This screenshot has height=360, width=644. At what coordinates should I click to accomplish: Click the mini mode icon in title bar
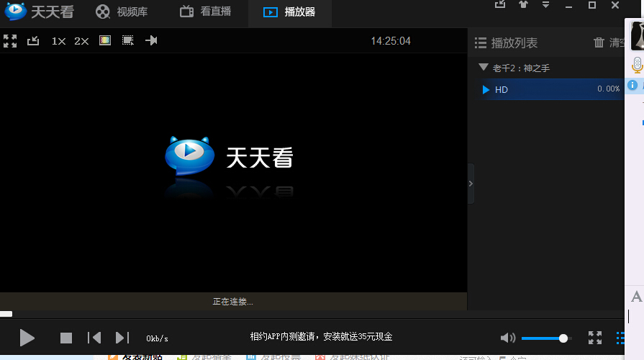pos(500,4)
